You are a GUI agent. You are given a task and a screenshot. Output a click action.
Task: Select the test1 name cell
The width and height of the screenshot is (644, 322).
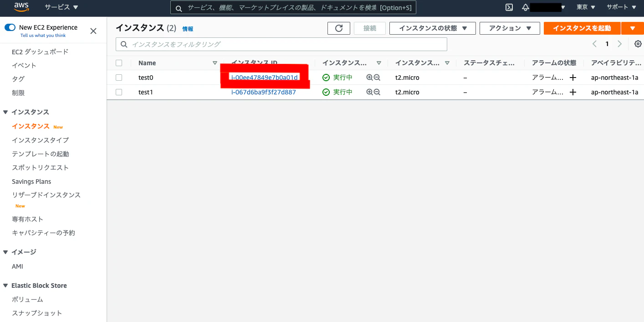[146, 92]
